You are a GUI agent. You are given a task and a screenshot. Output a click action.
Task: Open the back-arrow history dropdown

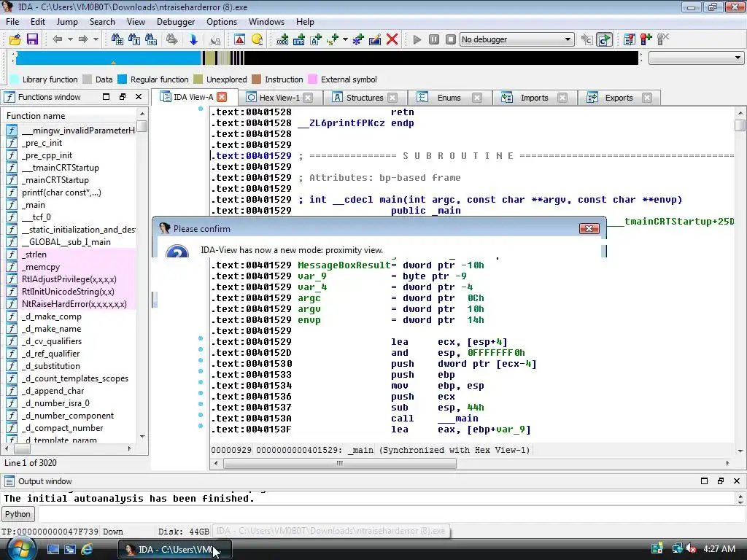point(70,39)
